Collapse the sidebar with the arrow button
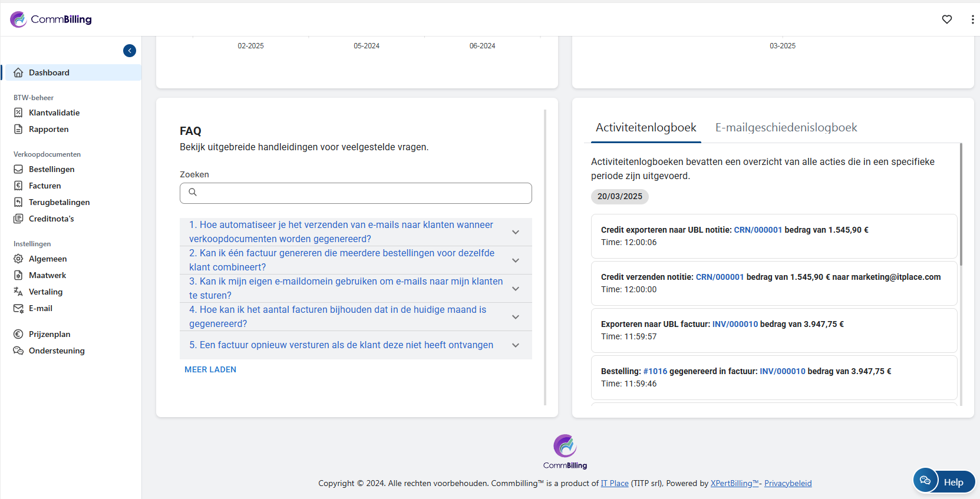Image resolution: width=980 pixels, height=499 pixels. pos(130,51)
